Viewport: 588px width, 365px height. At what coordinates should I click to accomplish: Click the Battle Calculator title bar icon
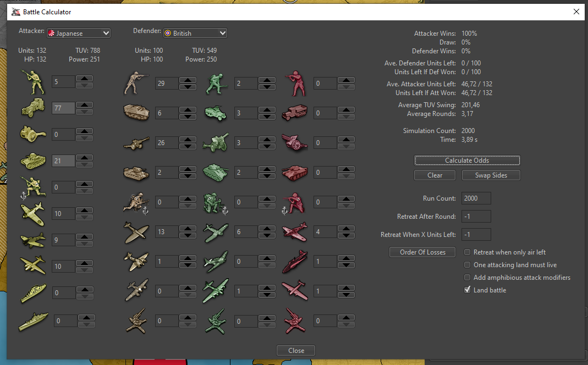tap(16, 12)
